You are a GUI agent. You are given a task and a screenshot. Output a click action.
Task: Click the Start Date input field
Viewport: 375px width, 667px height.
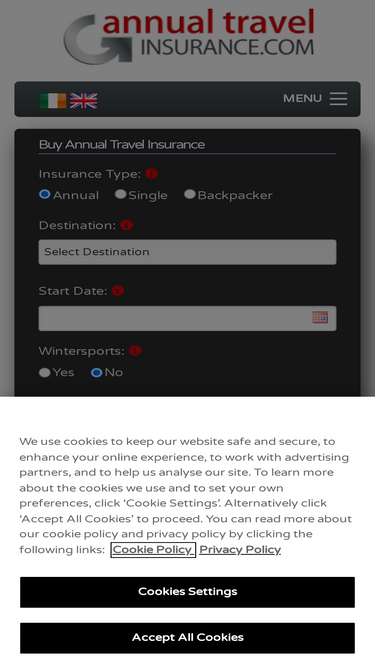click(x=188, y=318)
